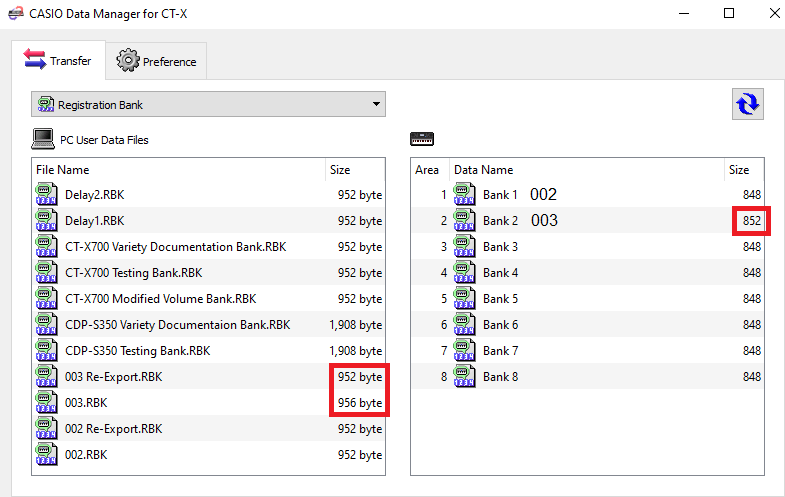Maximize the CASIO Data Manager window
This screenshot has height=497, width=785.
pos(729,13)
